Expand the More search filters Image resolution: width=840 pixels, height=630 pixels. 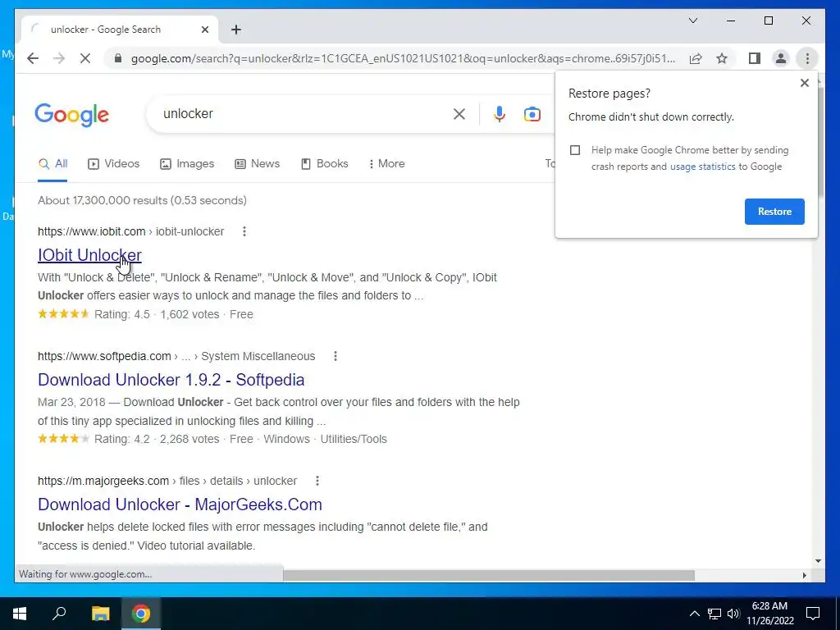point(387,164)
